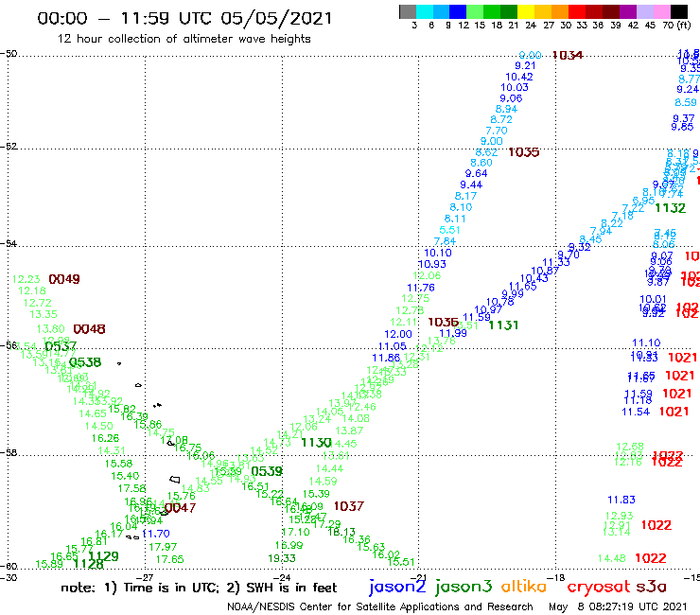Click the blue wave height value 11.83

click(621, 500)
